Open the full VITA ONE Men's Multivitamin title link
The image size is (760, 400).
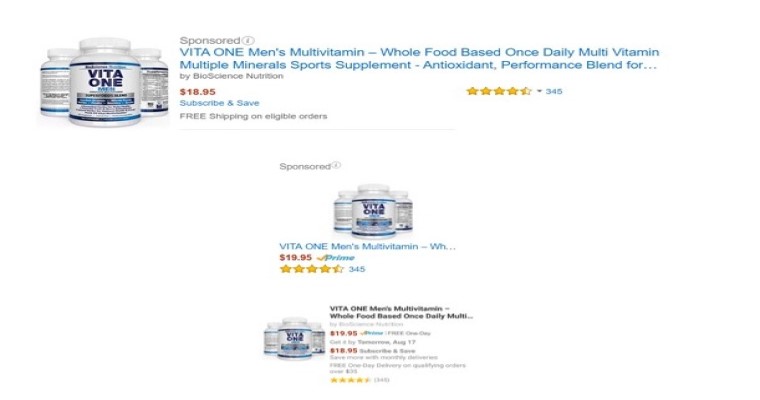[419, 59]
